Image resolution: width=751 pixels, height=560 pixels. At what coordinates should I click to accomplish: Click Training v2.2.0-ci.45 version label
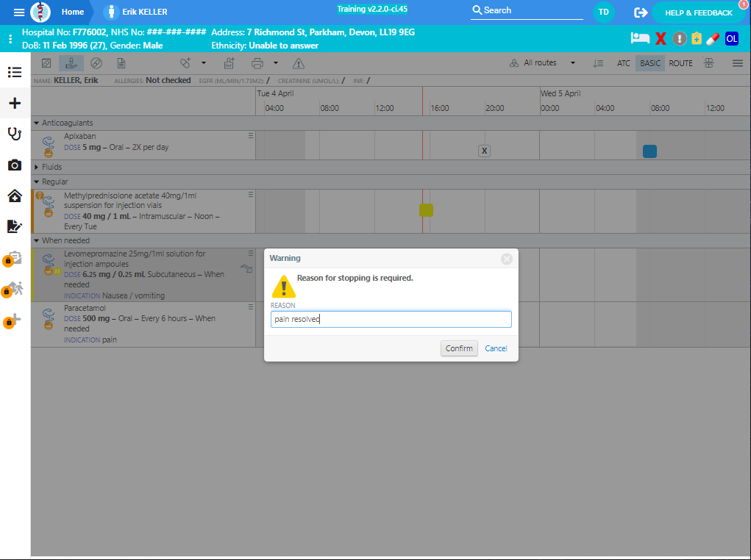tap(372, 9)
